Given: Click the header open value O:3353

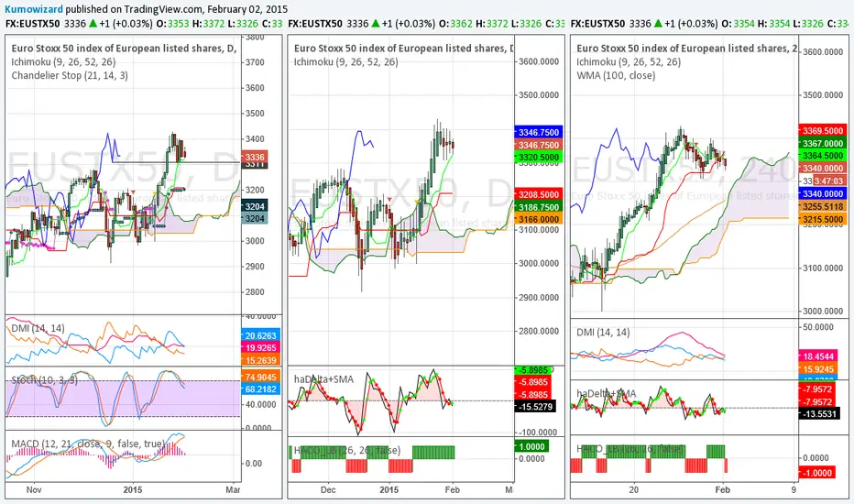Looking at the screenshot, I should (172, 24).
